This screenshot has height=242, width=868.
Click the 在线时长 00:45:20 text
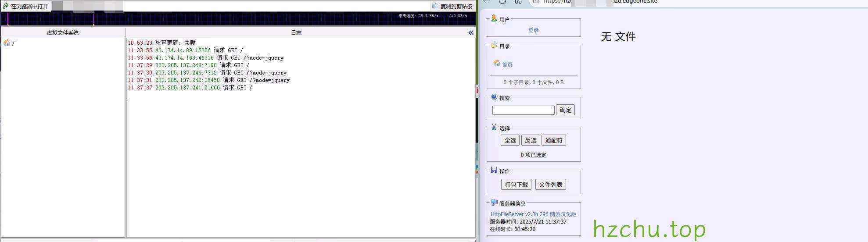point(512,229)
